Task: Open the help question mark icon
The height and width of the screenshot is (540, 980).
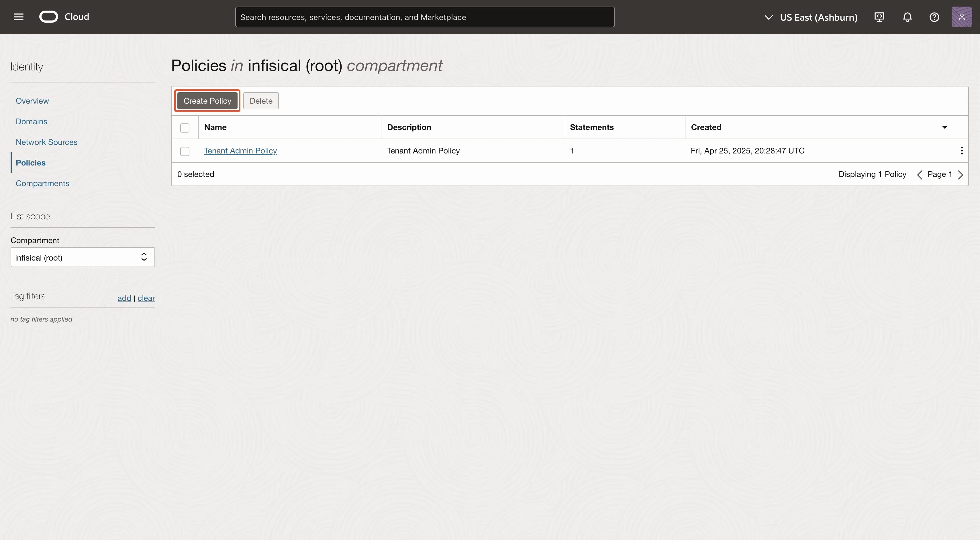Action: point(934,17)
